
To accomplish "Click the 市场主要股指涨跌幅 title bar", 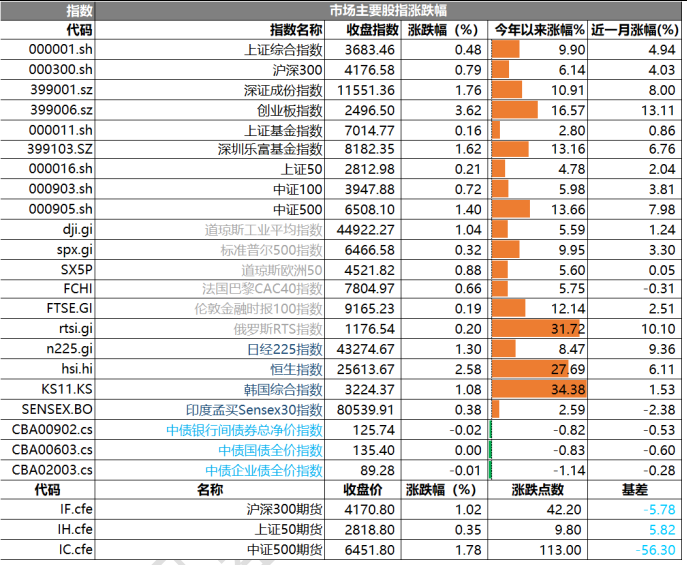I will pyautogui.click(x=388, y=11).
